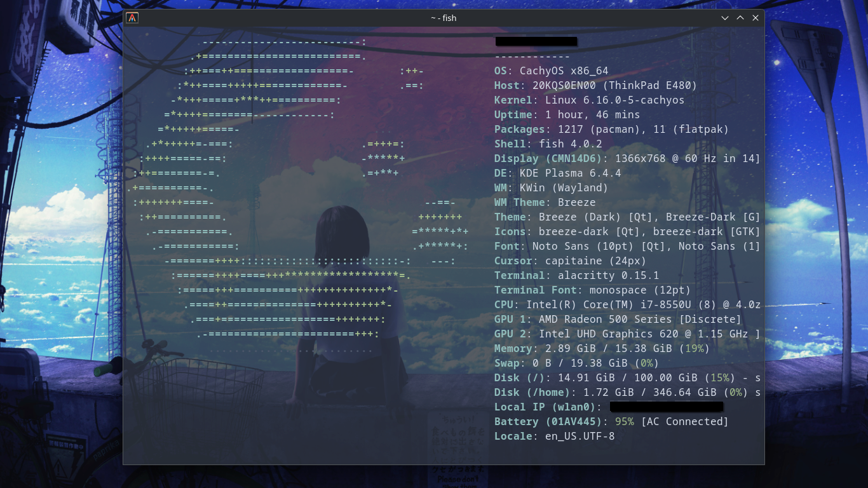
Task: Click the 'Terminal: alacritty 0.15.1' line
Action: [577, 276]
